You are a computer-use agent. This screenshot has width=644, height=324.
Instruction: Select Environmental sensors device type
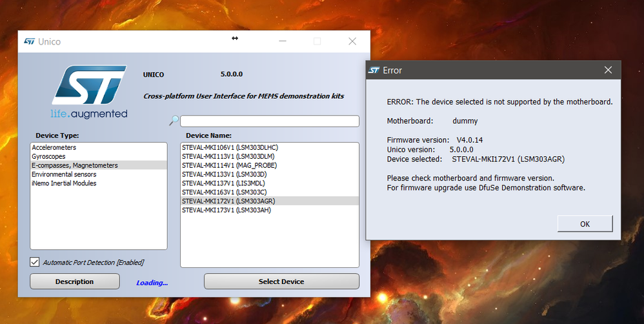point(99,174)
